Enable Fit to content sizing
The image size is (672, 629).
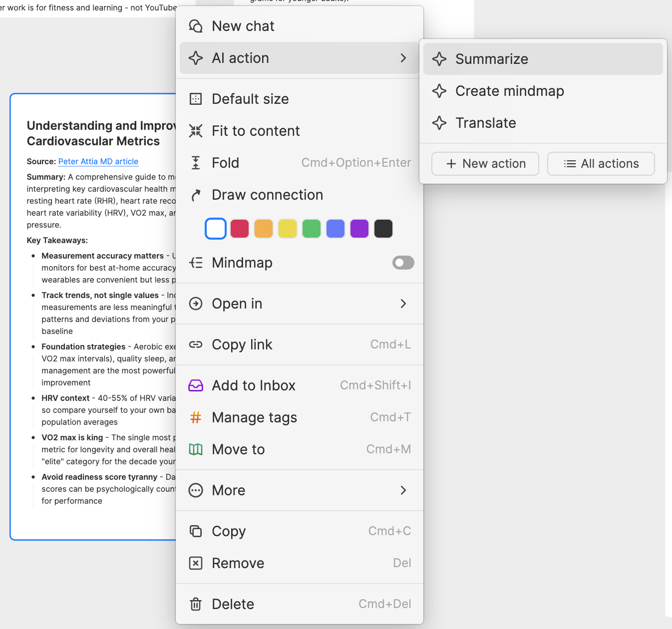(256, 131)
